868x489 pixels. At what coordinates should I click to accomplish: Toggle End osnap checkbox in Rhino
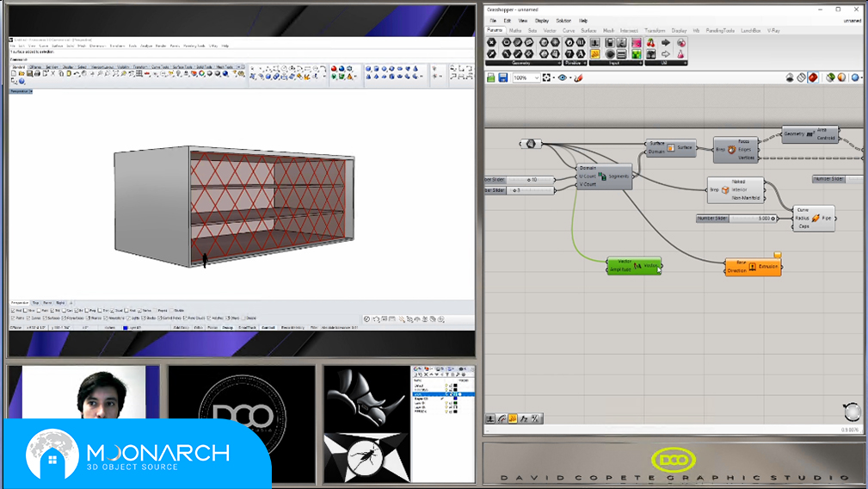[x=13, y=311]
